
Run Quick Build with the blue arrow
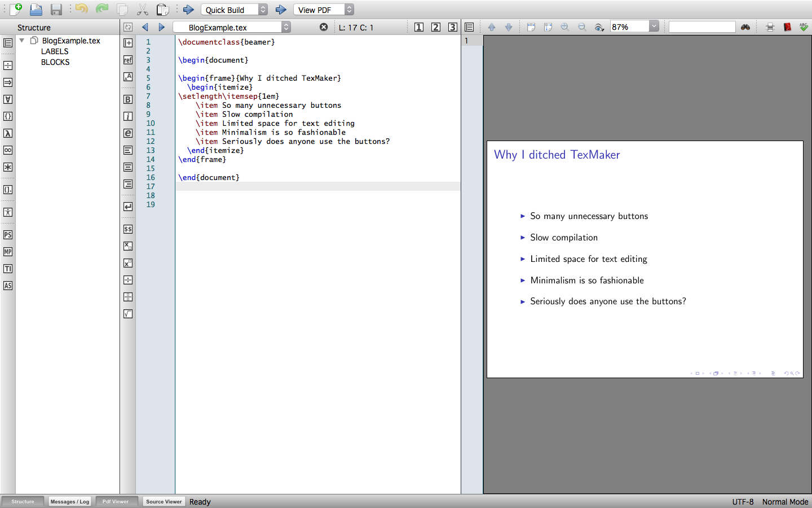coord(188,10)
